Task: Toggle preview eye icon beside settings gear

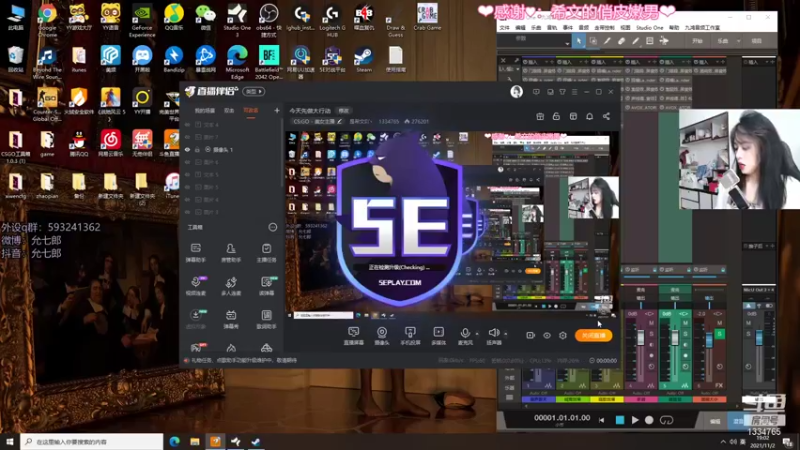Action: click(546, 336)
